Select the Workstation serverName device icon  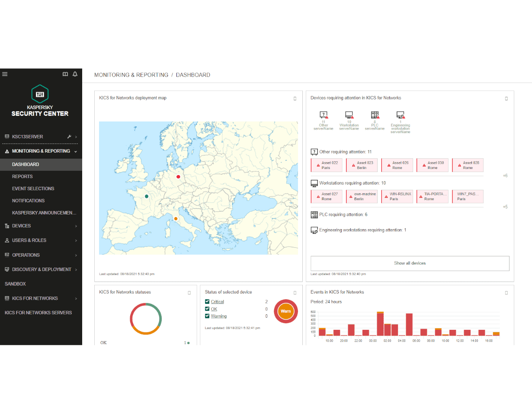[349, 115]
